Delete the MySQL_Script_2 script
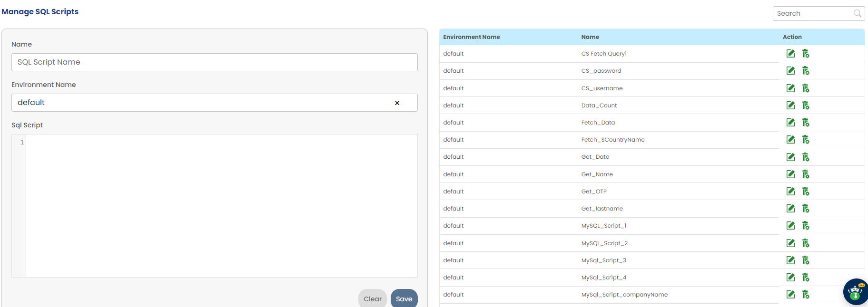Viewport: 868px width, 307px height. click(x=806, y=243)
